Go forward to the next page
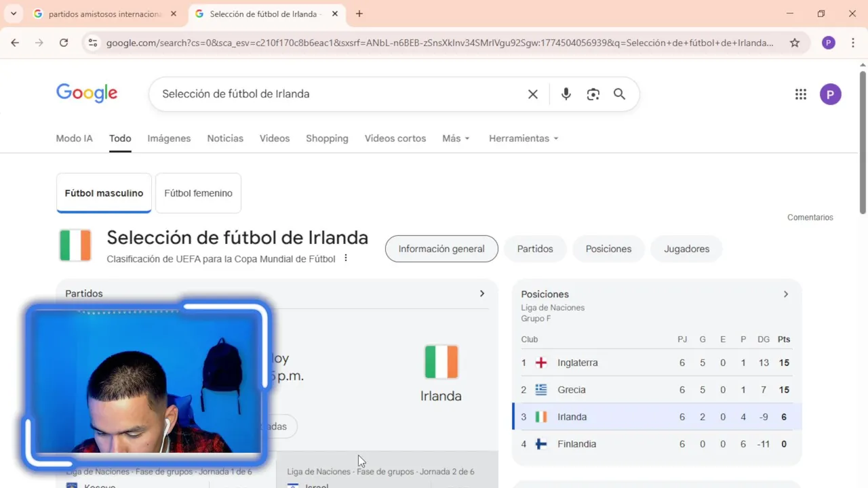 tap(39, 43)
